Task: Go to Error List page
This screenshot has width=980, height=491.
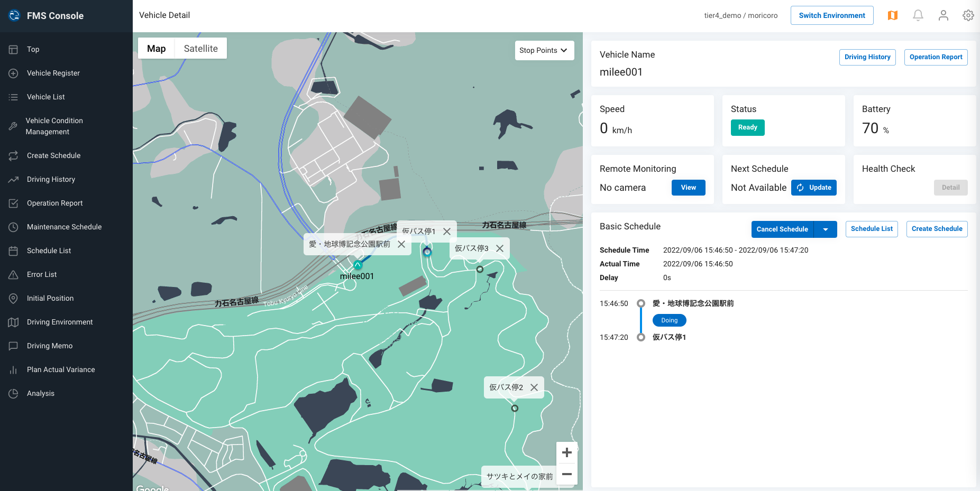Action: (x=42, y=274)
